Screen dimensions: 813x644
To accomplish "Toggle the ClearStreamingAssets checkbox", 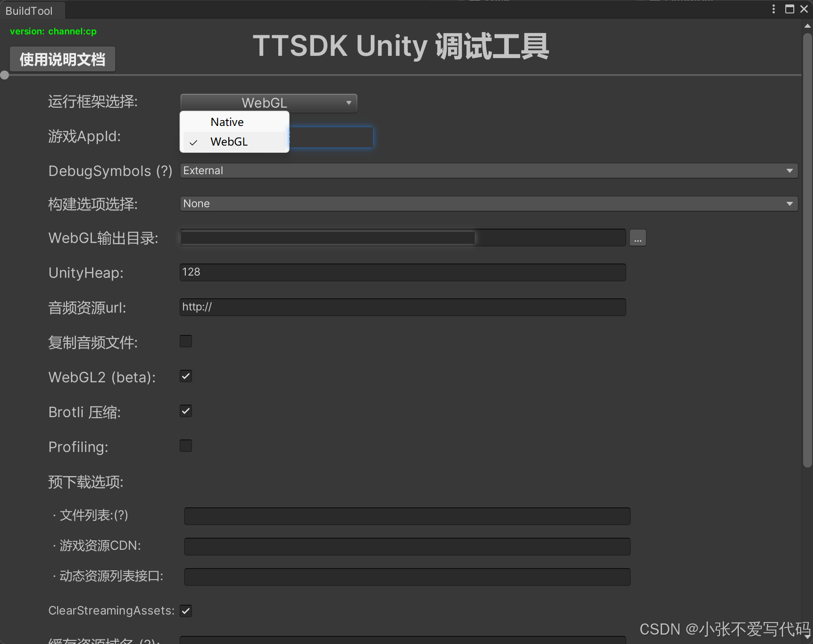I will tap(186, 611).
